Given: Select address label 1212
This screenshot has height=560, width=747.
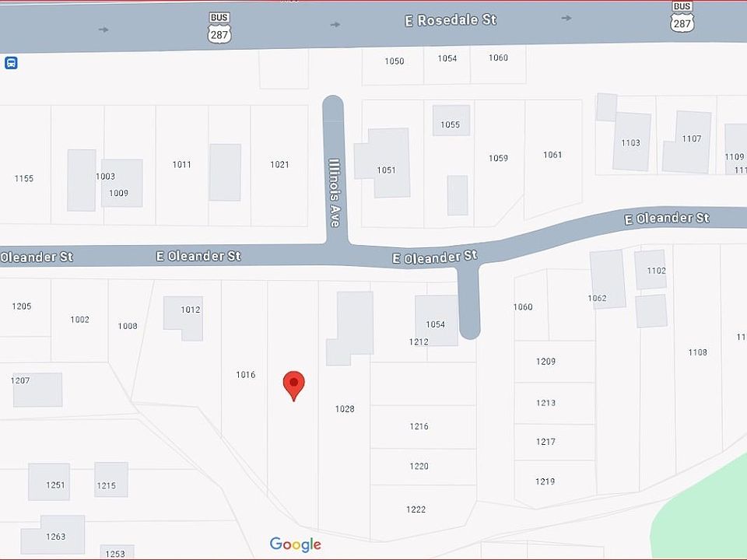Looking at the screenshot, I should [419, 342].
